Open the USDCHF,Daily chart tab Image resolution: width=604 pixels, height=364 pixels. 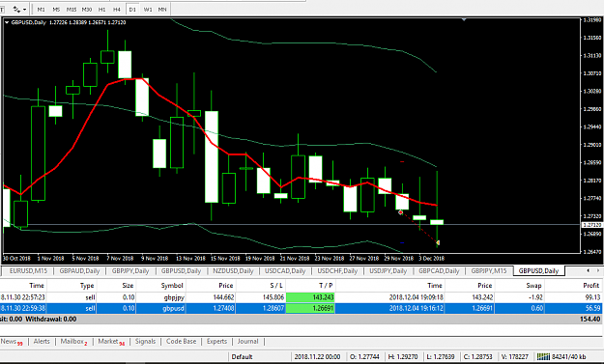(337, 271)
